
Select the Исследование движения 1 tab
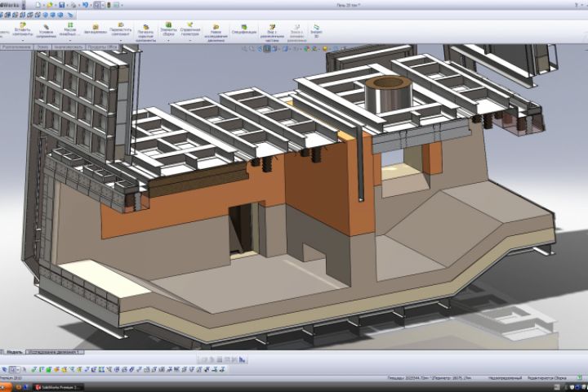[x=55, y=352]
